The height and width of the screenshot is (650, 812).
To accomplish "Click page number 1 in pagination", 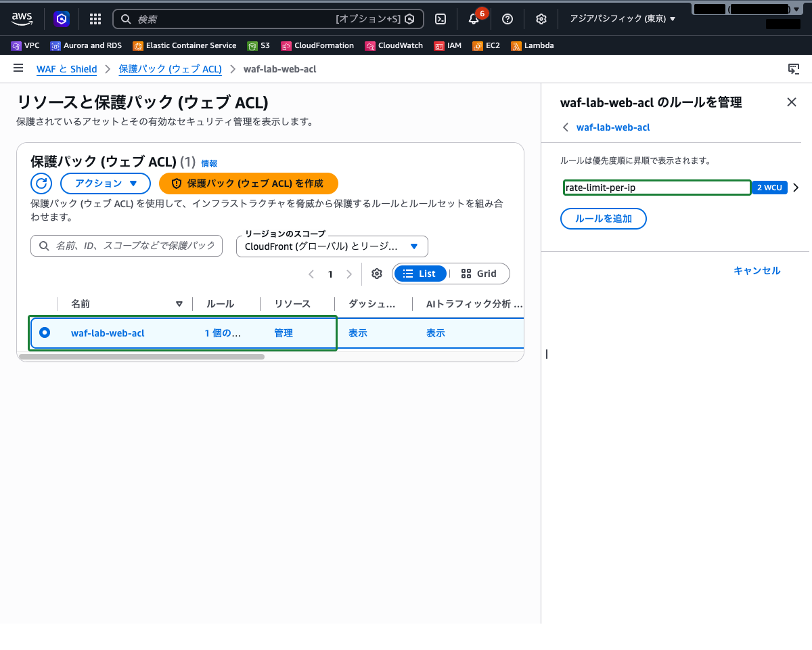I will 330,274.
